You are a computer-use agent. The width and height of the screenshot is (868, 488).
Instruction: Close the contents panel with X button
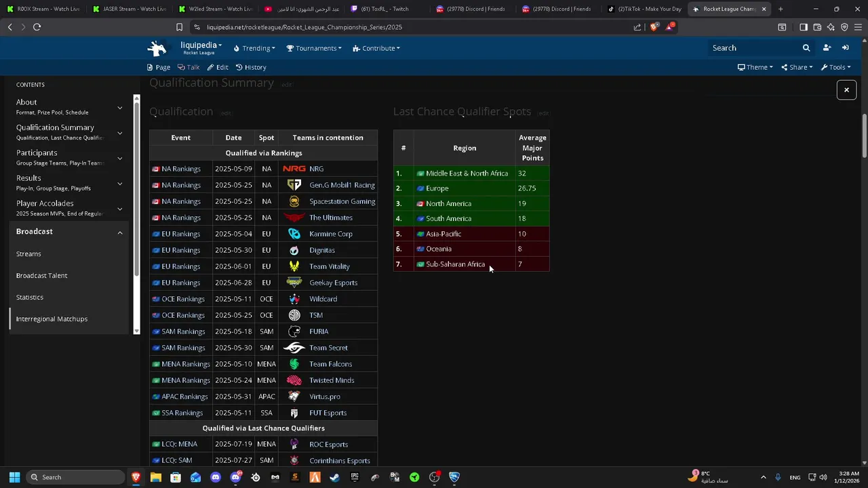point(846,89)
